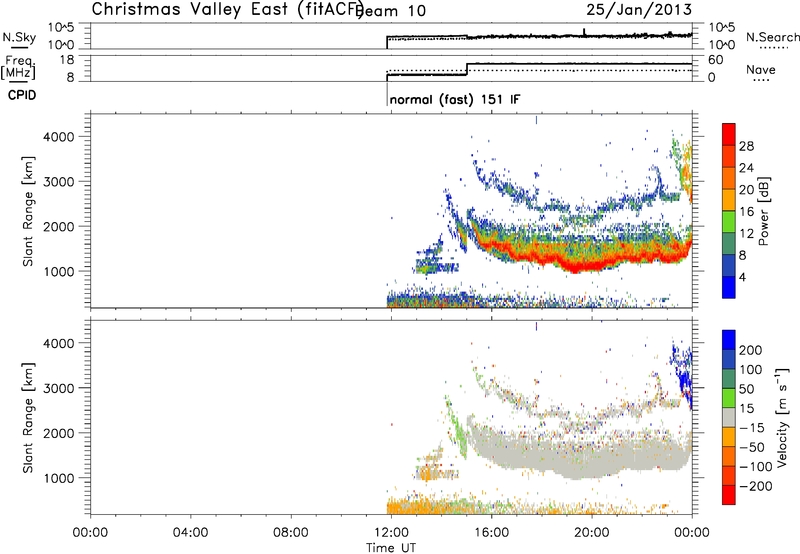The height and width of the screenshot is (554, 800).
Task: Click the '24' label on Power color bar
Action: [x=746, y=168]
